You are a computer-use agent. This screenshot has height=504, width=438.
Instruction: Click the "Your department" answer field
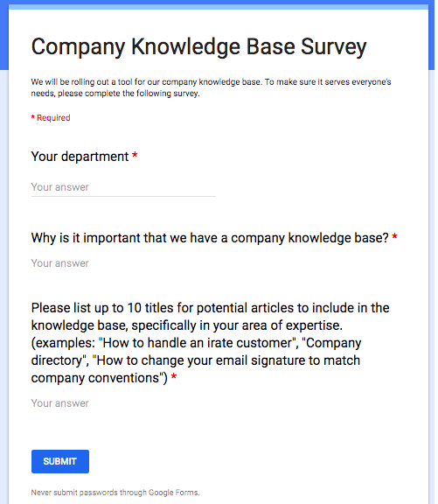[123, 187]
